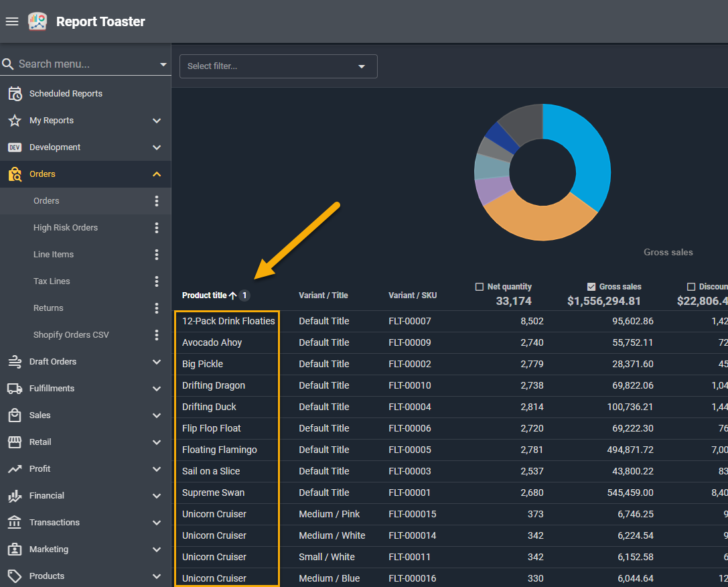Open the three-dot menu beside Line Items
The image size is (728, 587).
157,255
